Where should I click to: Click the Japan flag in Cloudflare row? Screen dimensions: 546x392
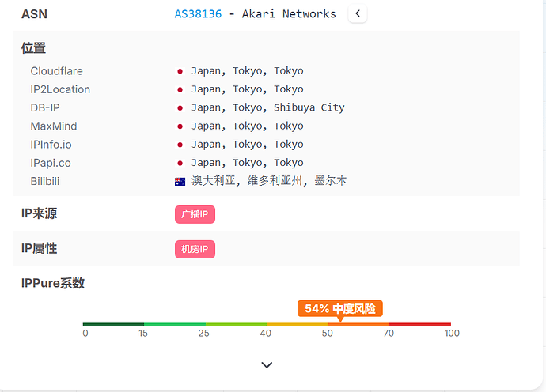180,71
